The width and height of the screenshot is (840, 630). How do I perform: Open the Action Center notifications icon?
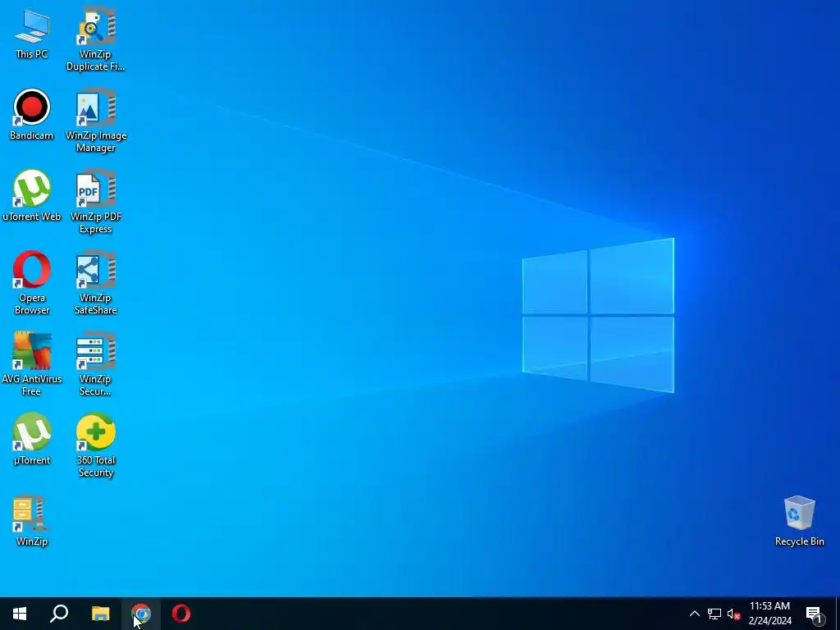[814, 614]
